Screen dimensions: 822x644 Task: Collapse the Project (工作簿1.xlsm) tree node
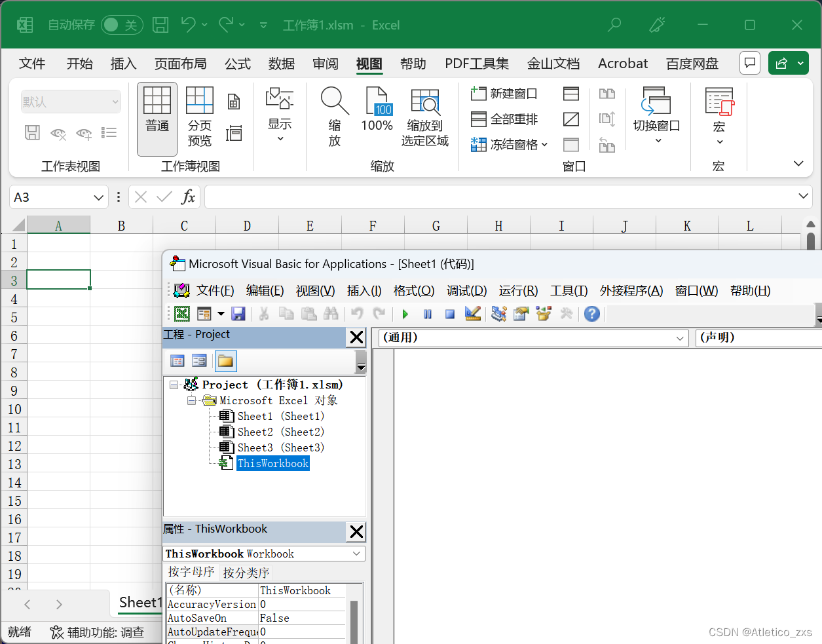[174, 385]
